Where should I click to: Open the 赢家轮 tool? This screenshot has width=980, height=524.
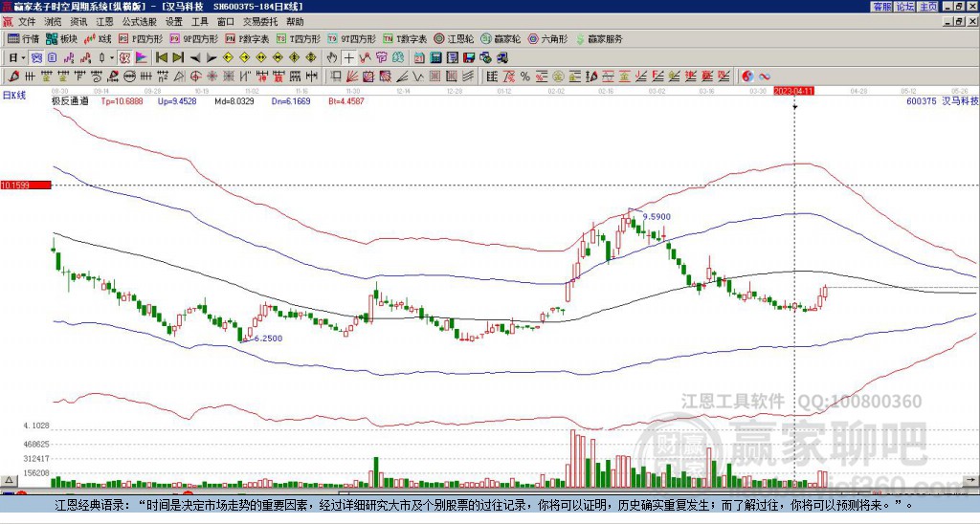point(501,38)
